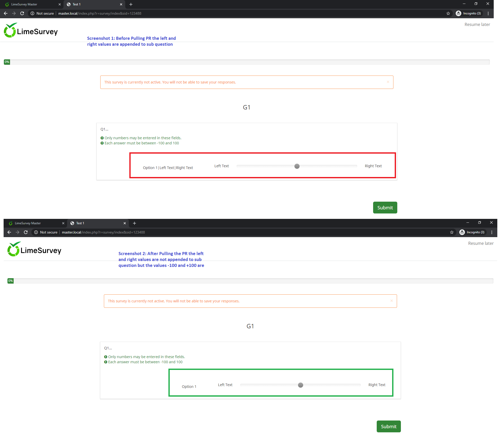Click the top browser reload icon
Screen dimensions: 504x448
pos(22,13)
